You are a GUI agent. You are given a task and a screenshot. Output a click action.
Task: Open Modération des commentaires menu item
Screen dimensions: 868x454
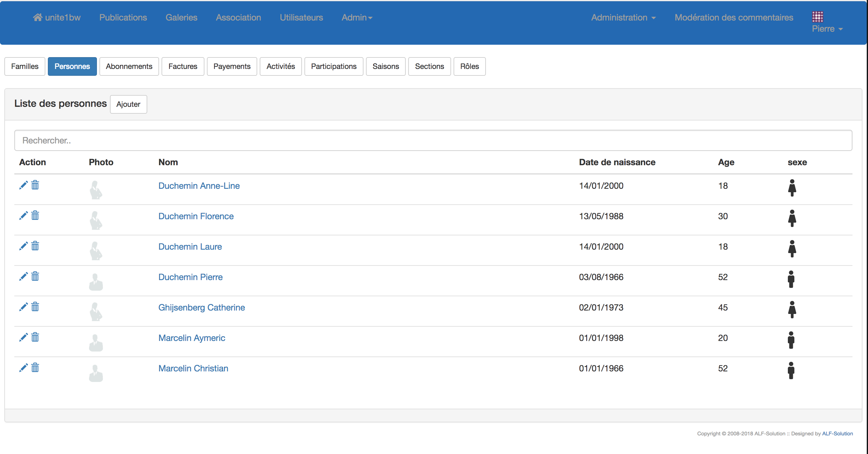[733, 17]
